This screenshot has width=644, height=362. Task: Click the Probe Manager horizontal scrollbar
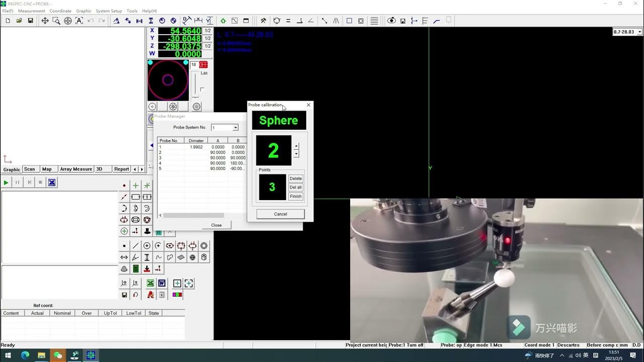click(194, 215)
